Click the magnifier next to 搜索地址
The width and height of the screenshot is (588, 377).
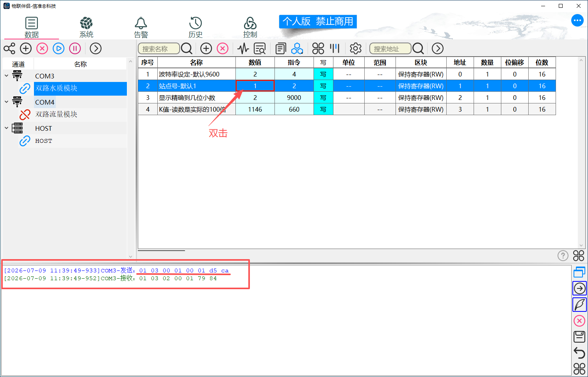418,48
